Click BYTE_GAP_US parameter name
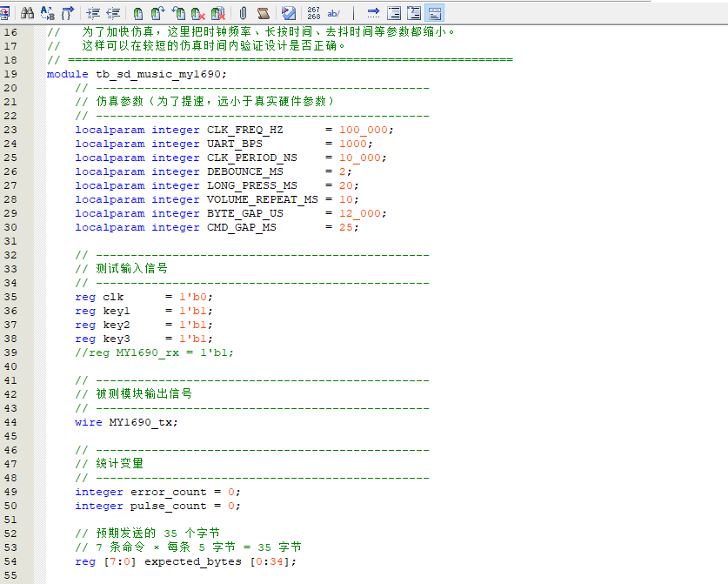This screenshot has width=728, height=584. pyautogui.click(x=244, y=213)
